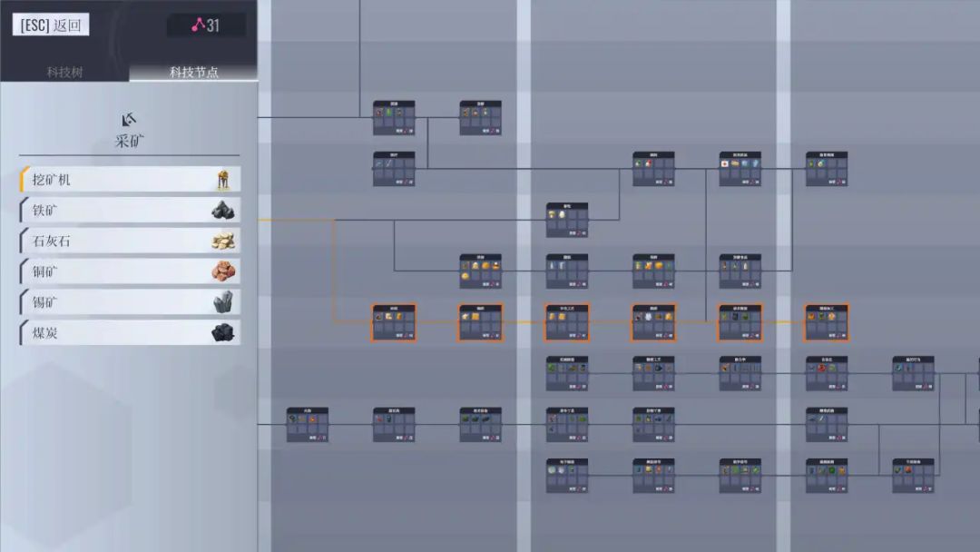
Task: Click the first-aid kit icon in tech node
Action: [x=725, y=163]
